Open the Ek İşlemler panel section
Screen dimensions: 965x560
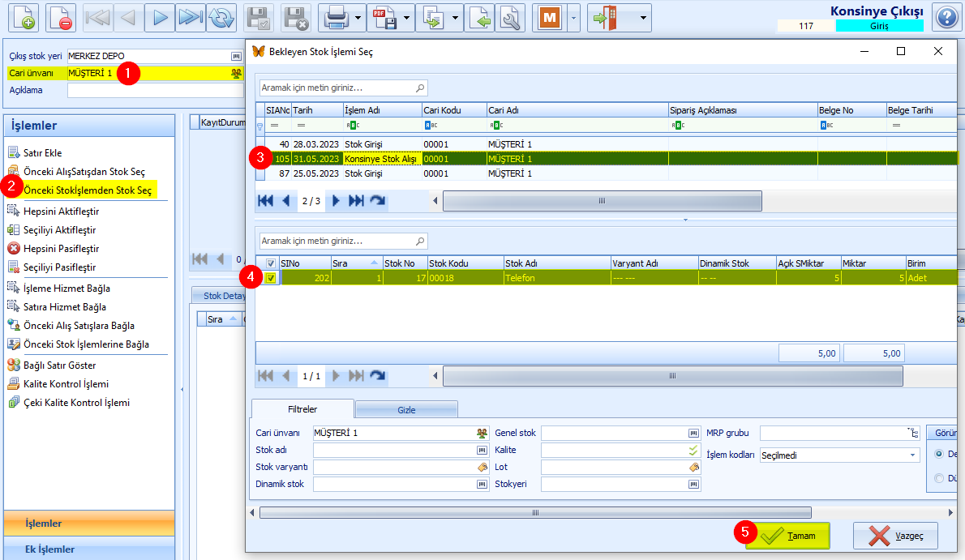89,549
